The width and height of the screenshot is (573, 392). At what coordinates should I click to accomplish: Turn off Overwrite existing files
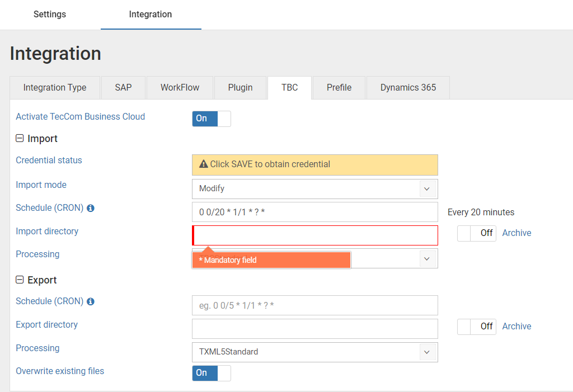tap(212, 373)
